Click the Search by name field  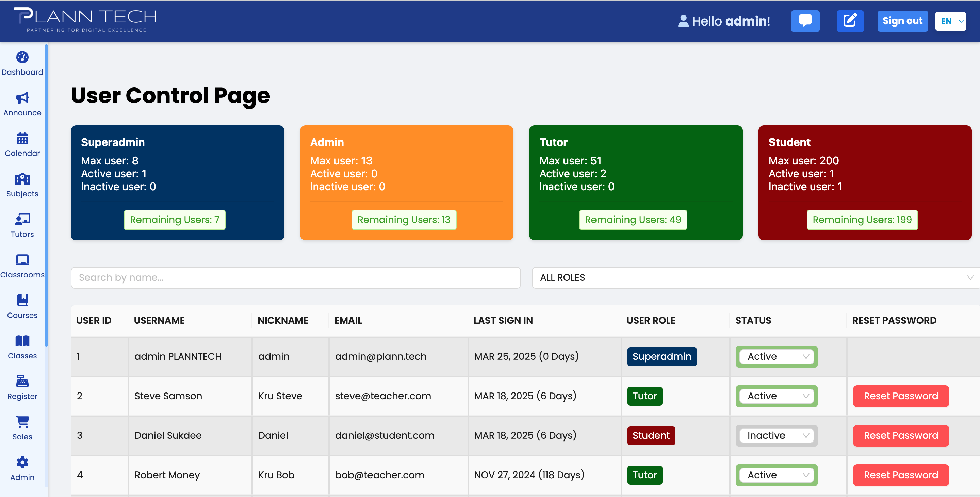(295, 277)
